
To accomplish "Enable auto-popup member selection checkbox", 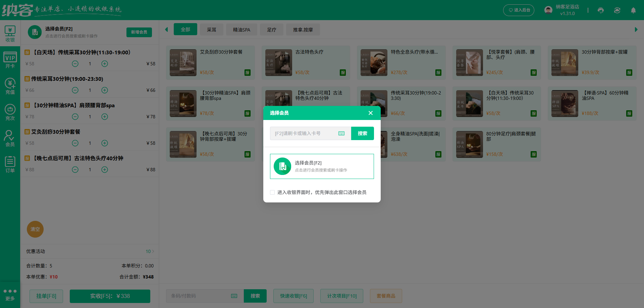I will pyautogui.click(x=272, y=192).
